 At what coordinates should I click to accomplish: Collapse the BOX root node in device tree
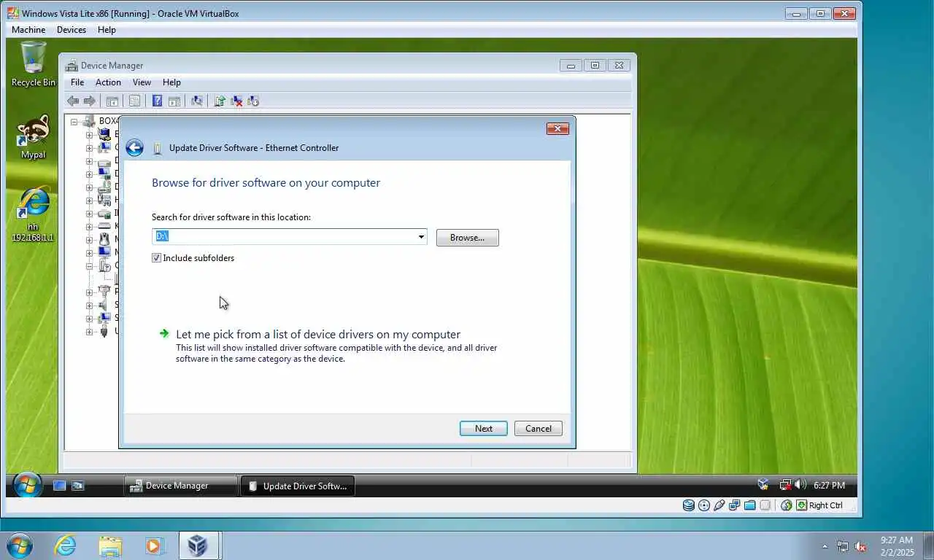pos(74,122)
